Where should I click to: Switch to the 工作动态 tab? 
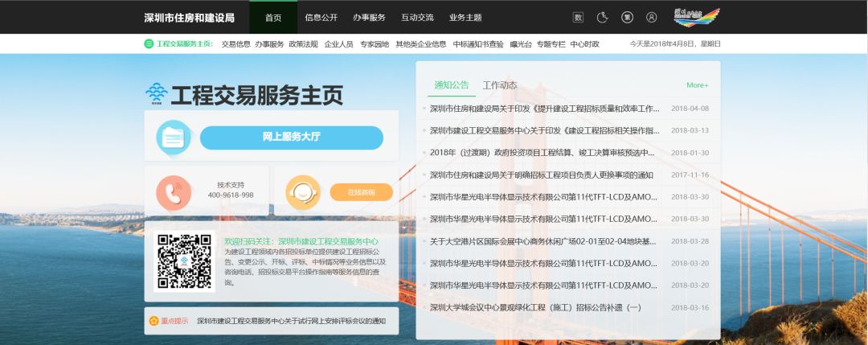(x=499, y=85)
